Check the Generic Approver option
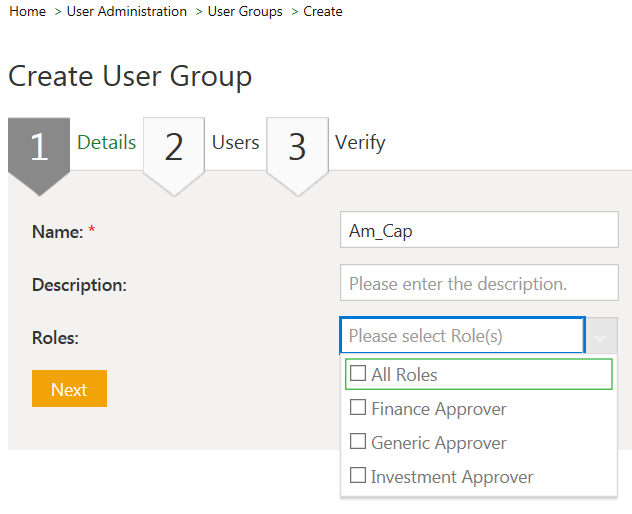The height and width of the screenshot is (514, 632). 358,442
